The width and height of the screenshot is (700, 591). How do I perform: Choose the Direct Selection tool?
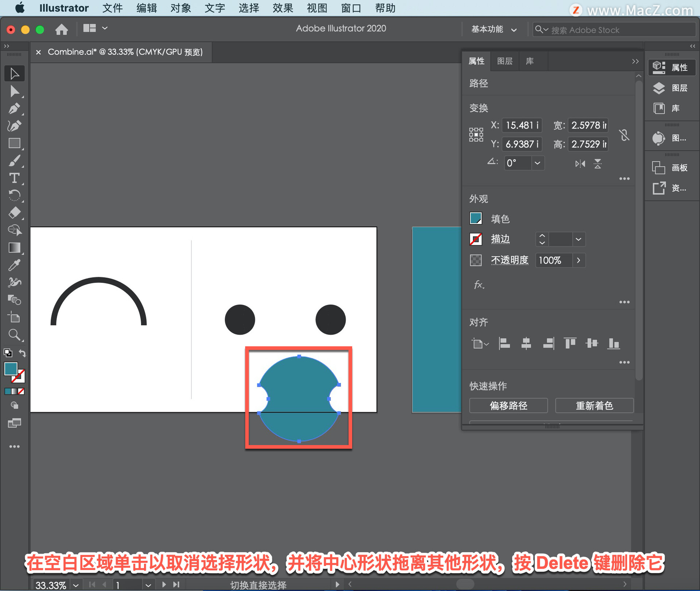(x=14, y=91)
